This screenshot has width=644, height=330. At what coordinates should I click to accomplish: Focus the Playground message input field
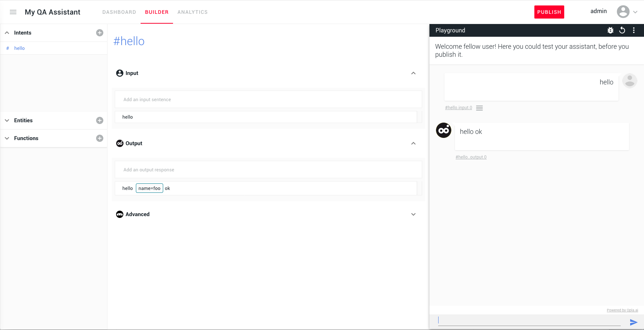click(x=529, y=320)
